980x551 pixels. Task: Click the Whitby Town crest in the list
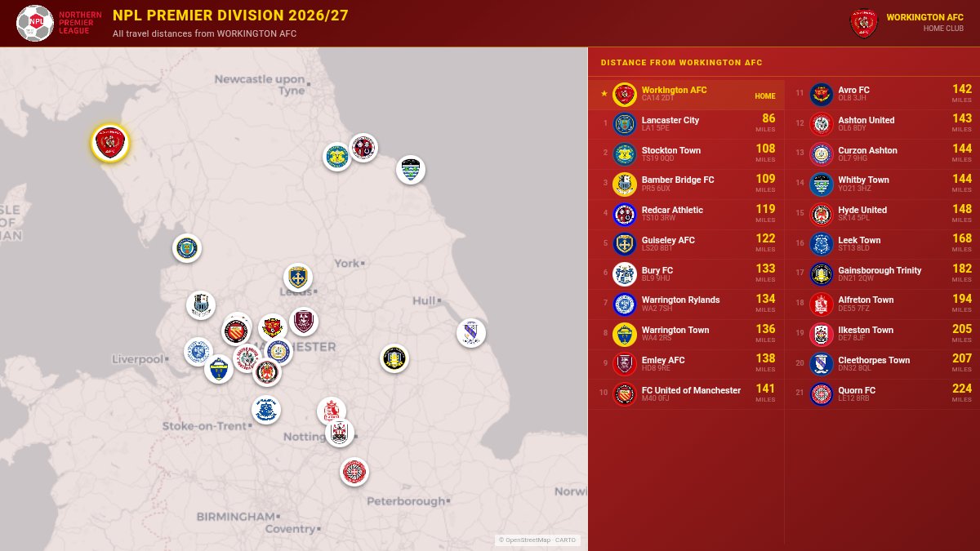click(x=822, y=184)
